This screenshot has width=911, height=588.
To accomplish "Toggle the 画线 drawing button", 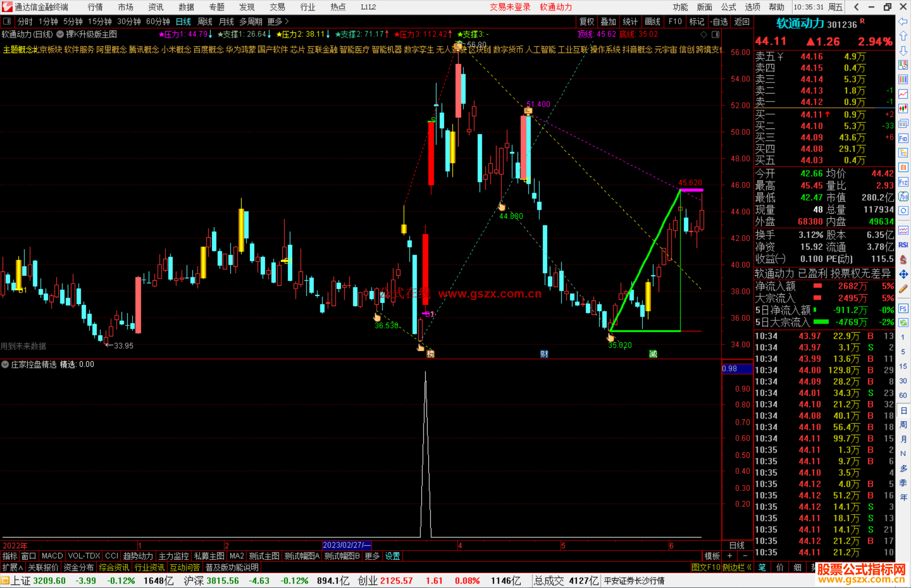I will (652, 21).
